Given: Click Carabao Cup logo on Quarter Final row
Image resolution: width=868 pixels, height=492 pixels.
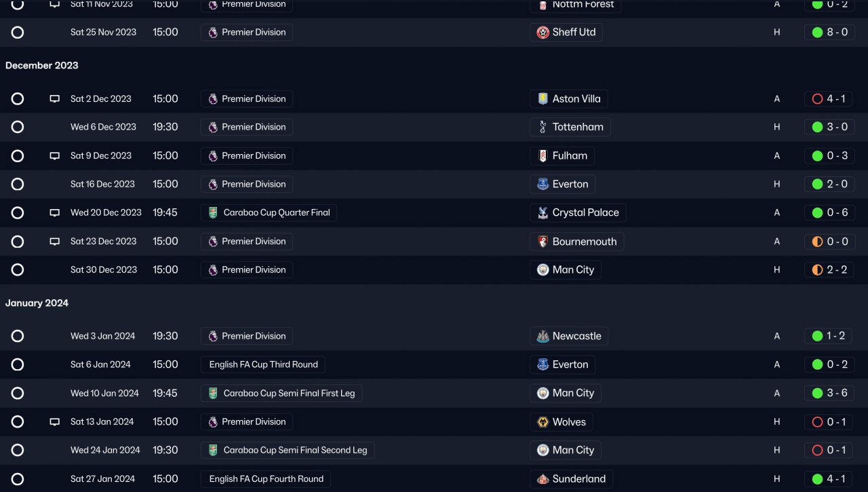Looking at the screenshot, I should click(213, 213).
